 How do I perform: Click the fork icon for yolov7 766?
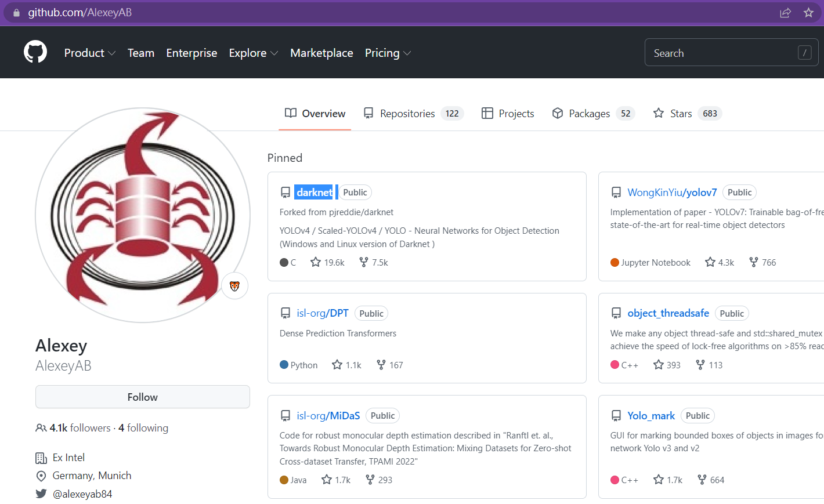coord(754,262)
